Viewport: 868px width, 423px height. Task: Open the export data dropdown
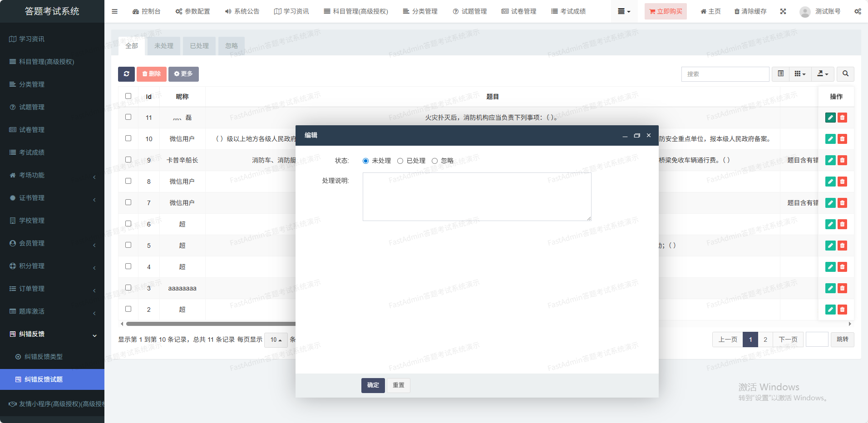pyautogui.click(x=823, y=74)
